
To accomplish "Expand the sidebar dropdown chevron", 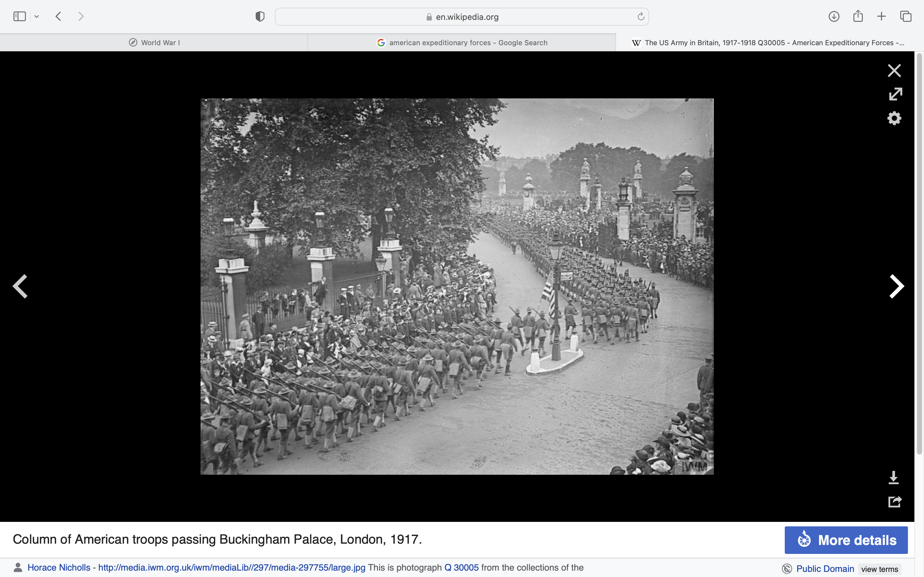I will tap(37, 16).
